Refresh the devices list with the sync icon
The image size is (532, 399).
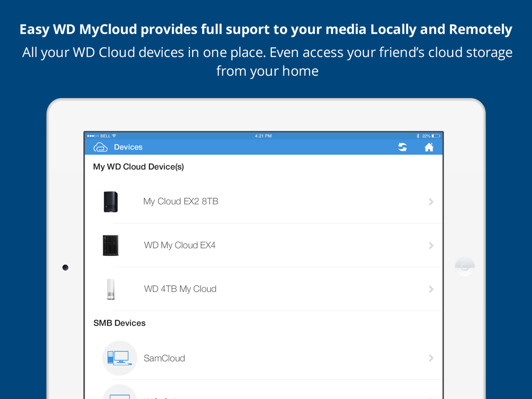pyautogui.click(x=402, y=147)
